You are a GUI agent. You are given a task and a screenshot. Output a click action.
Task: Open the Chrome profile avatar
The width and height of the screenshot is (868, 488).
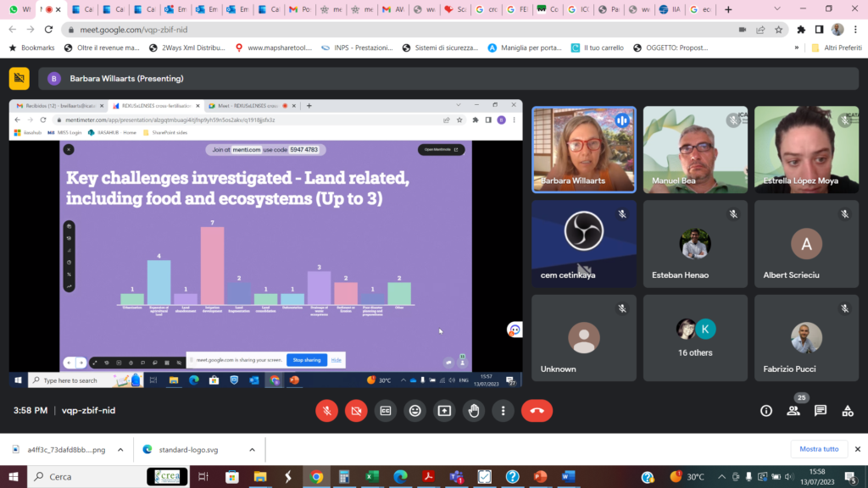click(x=837, y=30)
